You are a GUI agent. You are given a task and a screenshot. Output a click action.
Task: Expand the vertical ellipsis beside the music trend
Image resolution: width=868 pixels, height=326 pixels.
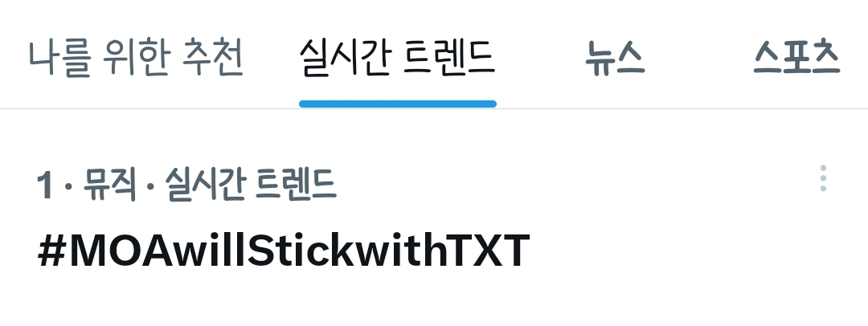coord(823,179)
